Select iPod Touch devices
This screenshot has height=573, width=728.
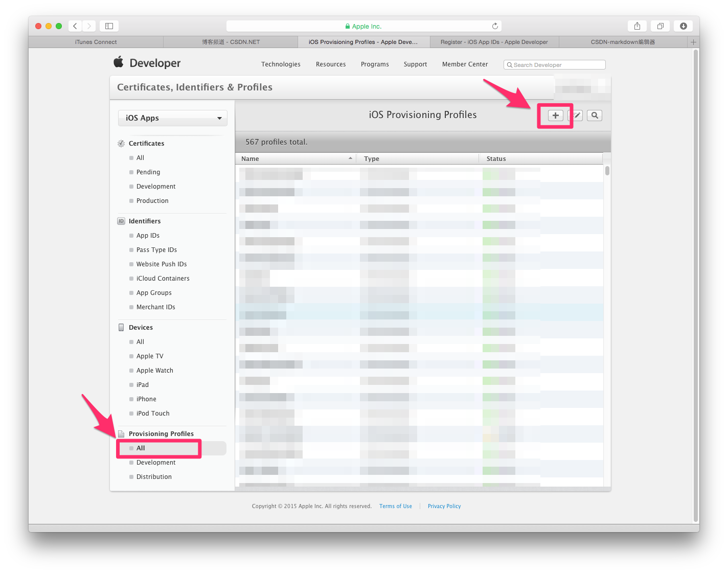coord(153,414)
